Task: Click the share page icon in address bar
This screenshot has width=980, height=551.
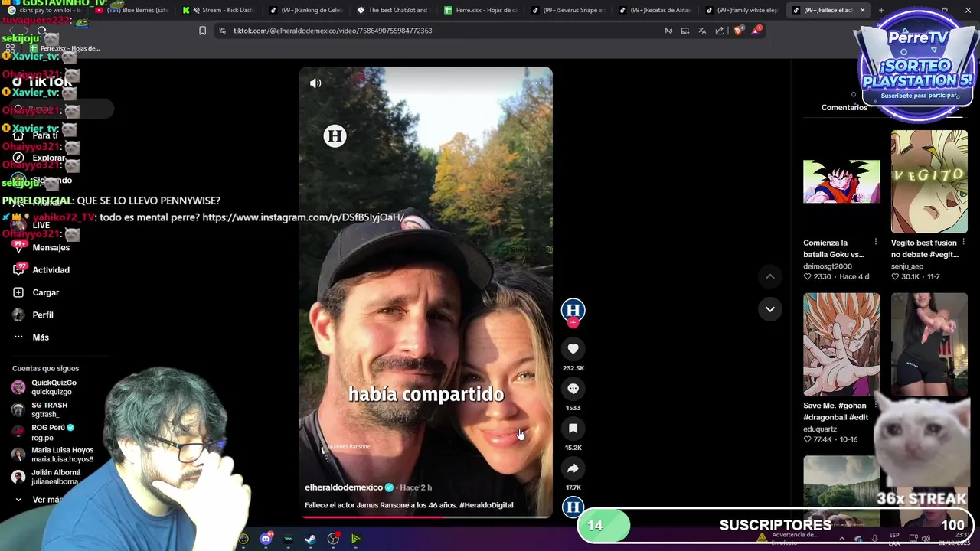Action: (x=720, y=31)
